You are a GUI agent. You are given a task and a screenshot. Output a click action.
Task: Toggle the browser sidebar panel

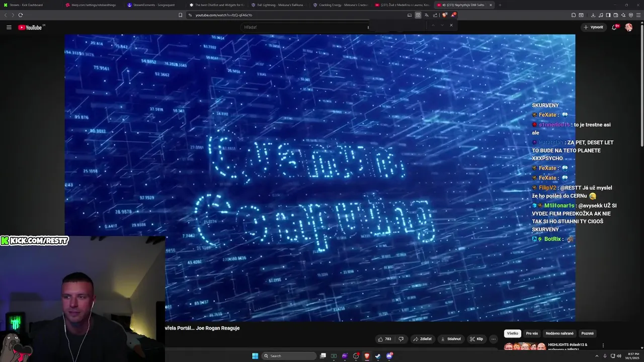coord(608,15)
